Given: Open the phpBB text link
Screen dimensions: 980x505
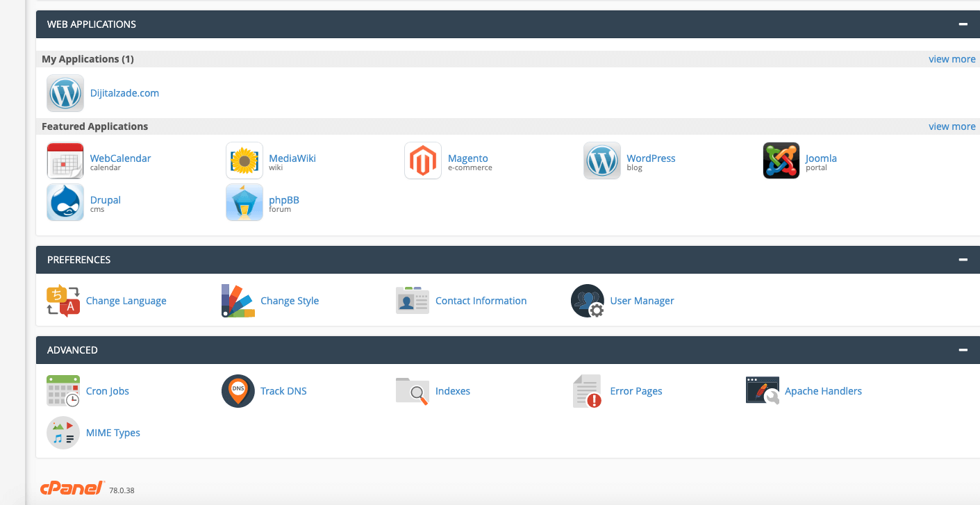Looking at the screenshot, I should point(284,200).
